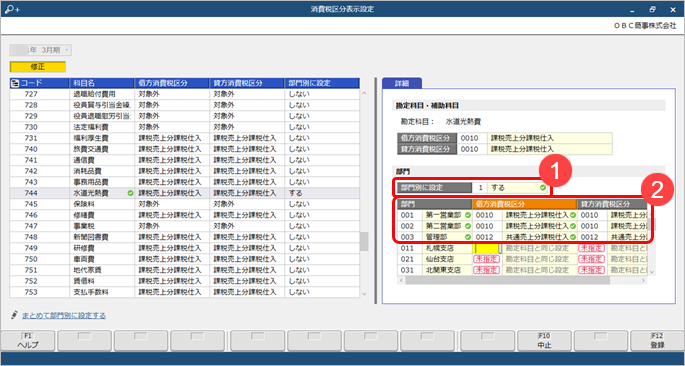Screen dimensions: 685x366
Task: Select row 753 支払手数料
Action: [x=184, y=292]
